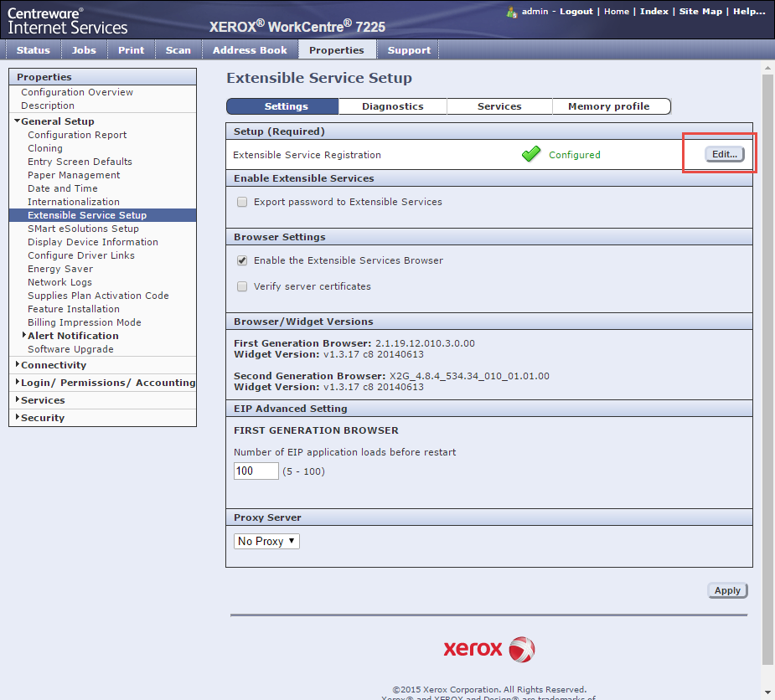Image resolution: width=775 pixels, height=700 pixels.
Task: Expand the Security section
Action: (42, 418)
